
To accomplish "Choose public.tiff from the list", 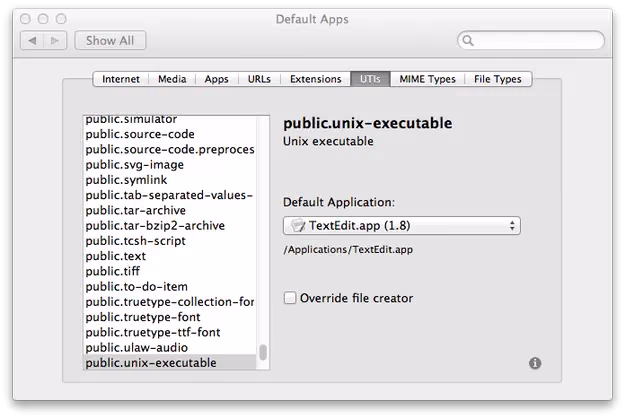I will pos(115,271).
